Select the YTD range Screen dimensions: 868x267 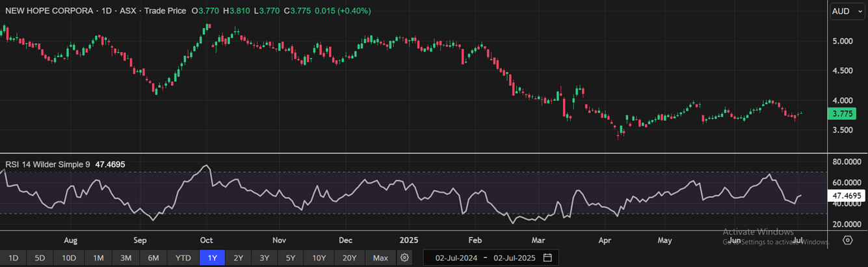click(183, 258)
